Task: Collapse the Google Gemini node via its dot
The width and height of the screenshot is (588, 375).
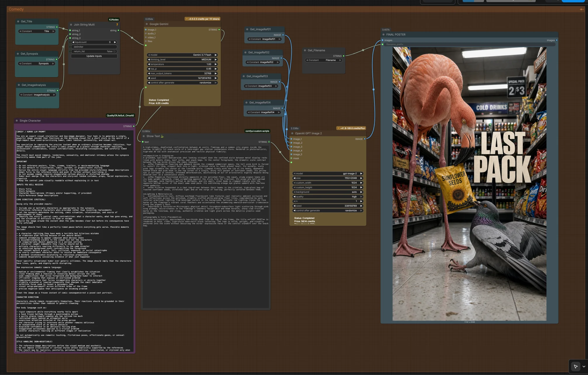Action: click(x=147, y=24)
